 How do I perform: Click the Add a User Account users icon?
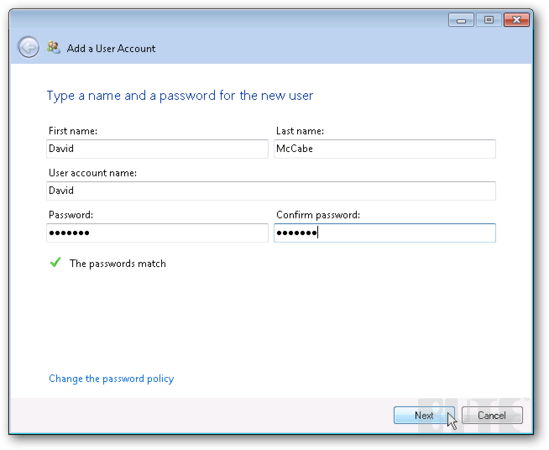pyautogui.click(x=54, y=47)
